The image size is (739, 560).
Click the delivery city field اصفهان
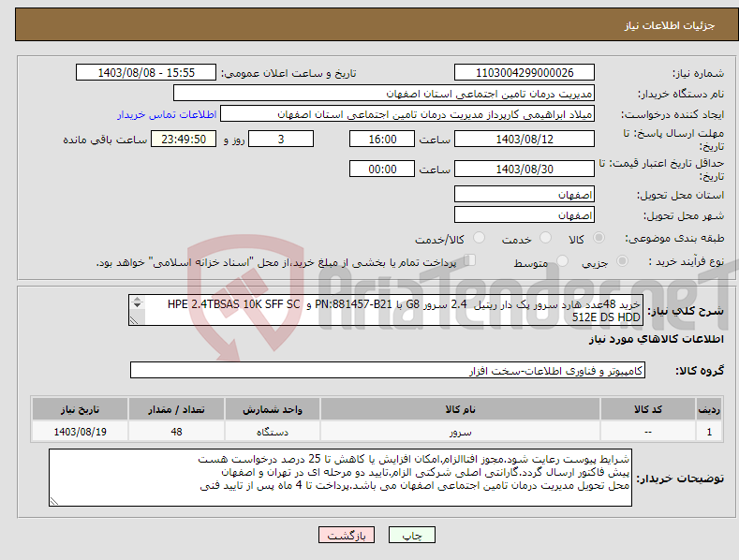click(x=525, y=215)
